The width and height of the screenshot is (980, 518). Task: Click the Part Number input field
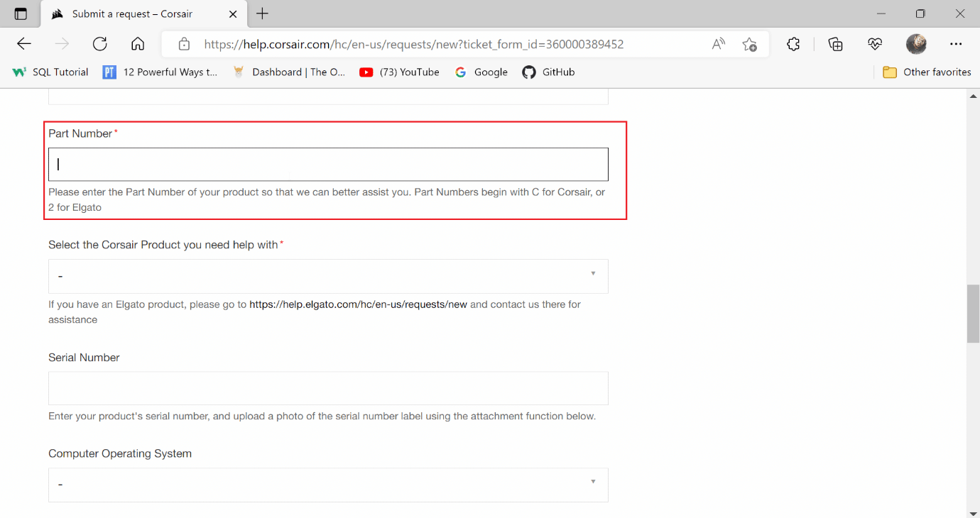(x=328, y=165)
